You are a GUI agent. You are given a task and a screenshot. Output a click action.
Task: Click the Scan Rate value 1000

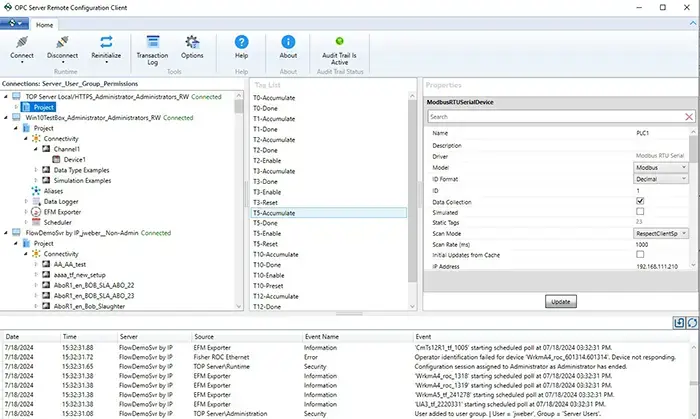(642, 245)
